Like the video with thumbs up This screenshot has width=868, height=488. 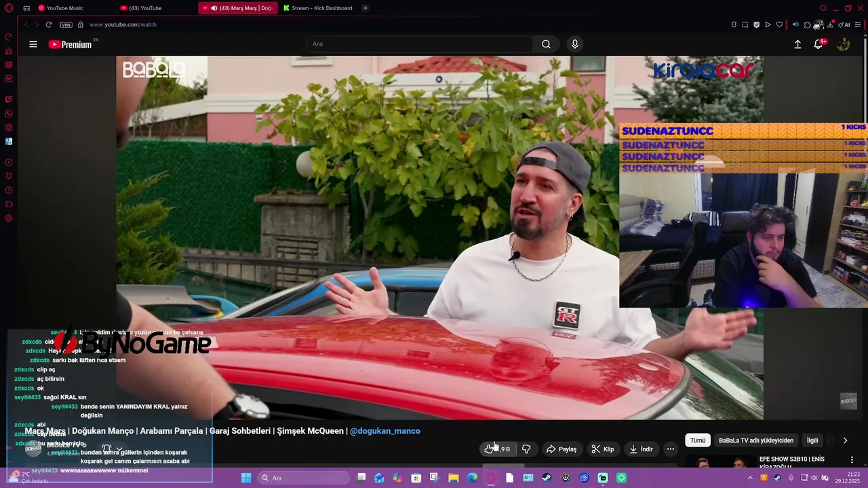pyautogui.click(x=498, y=449)
